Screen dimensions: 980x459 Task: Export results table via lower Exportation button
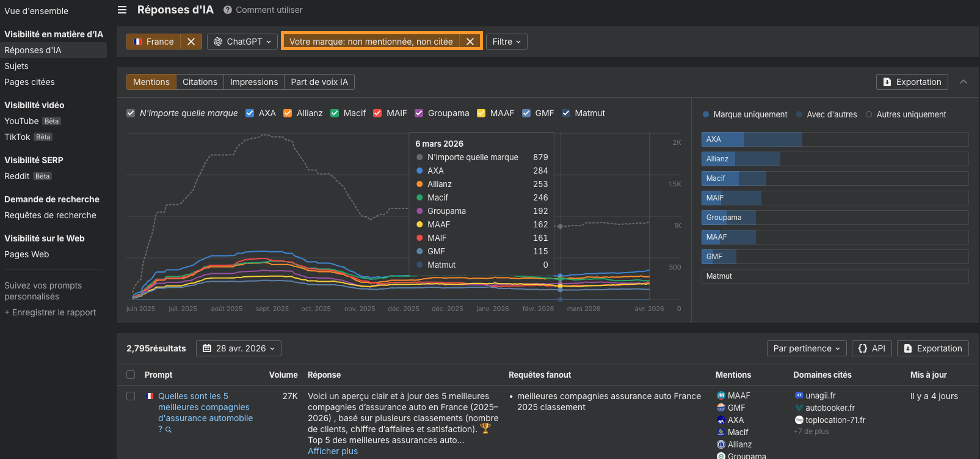932,348
